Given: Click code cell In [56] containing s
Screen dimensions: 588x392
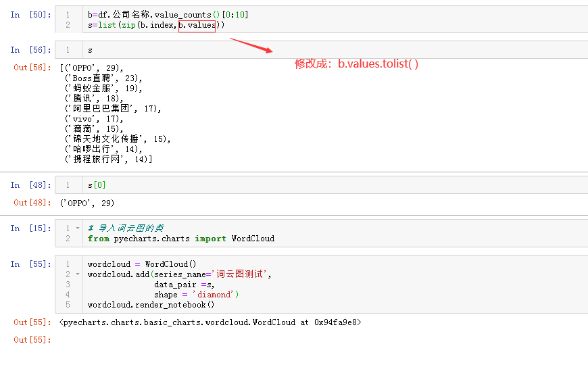Looking at the screenshot, I should pos(322,50).
